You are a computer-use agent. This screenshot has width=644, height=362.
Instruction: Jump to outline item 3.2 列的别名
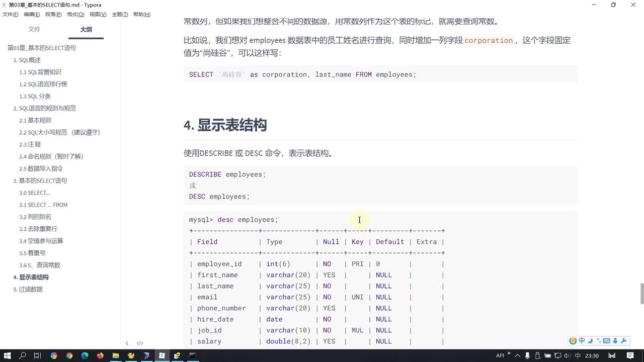point(35,217)
